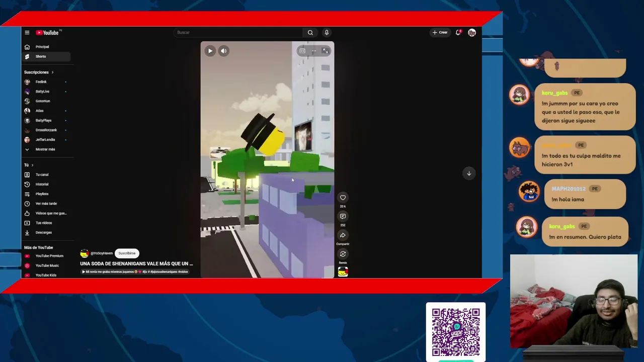Open Ver más tarde list

pyautogui.click(x=46, y=204)
